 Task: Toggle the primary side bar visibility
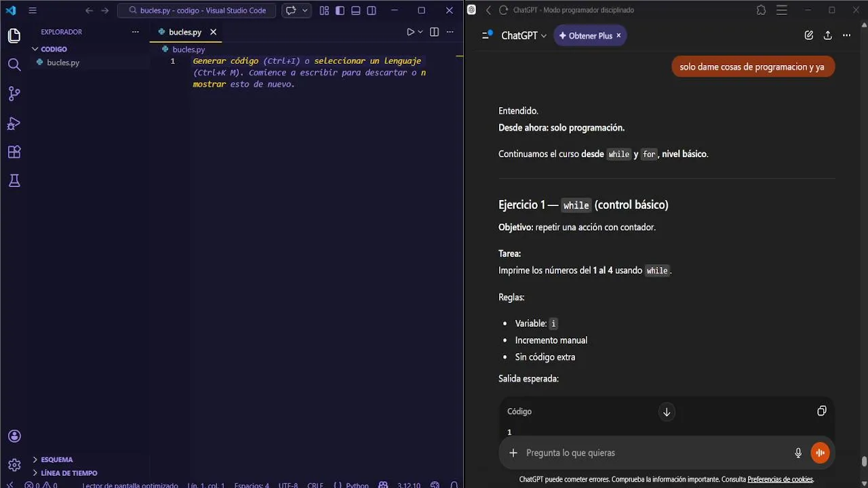point(340,10)
